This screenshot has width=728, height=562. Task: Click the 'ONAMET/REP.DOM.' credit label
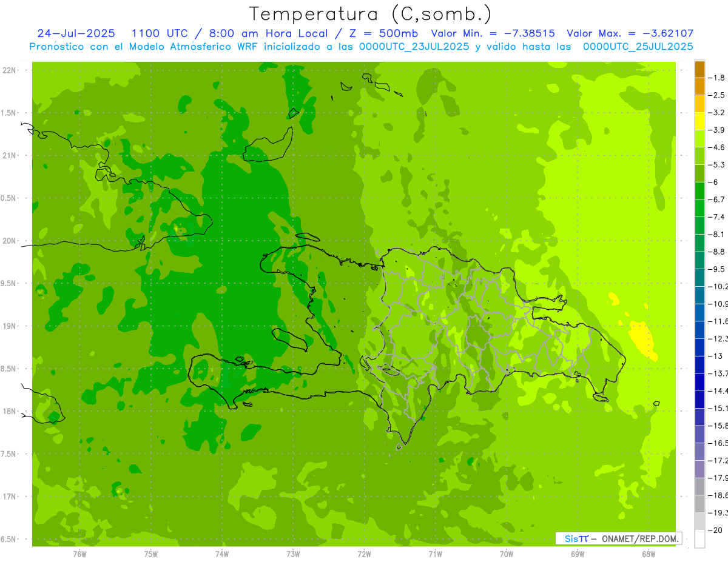pyautogui.click(x=639, y=538)
